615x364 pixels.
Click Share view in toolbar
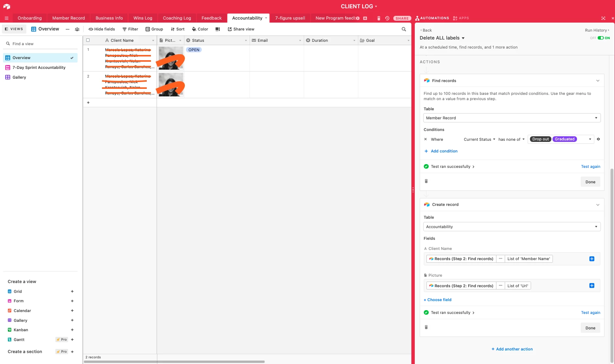point(241,29)
